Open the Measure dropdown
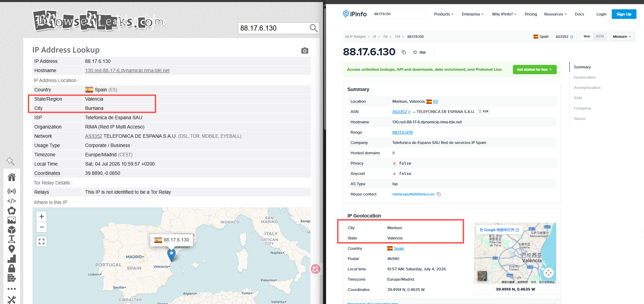 click(x=622, y=36)
